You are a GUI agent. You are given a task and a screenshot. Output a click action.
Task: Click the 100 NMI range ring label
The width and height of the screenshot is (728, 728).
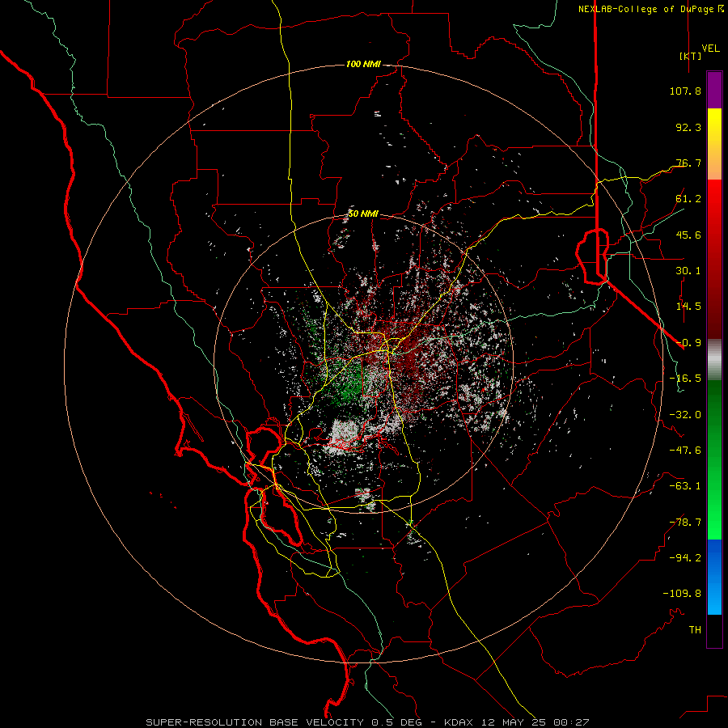pos(363,64)
